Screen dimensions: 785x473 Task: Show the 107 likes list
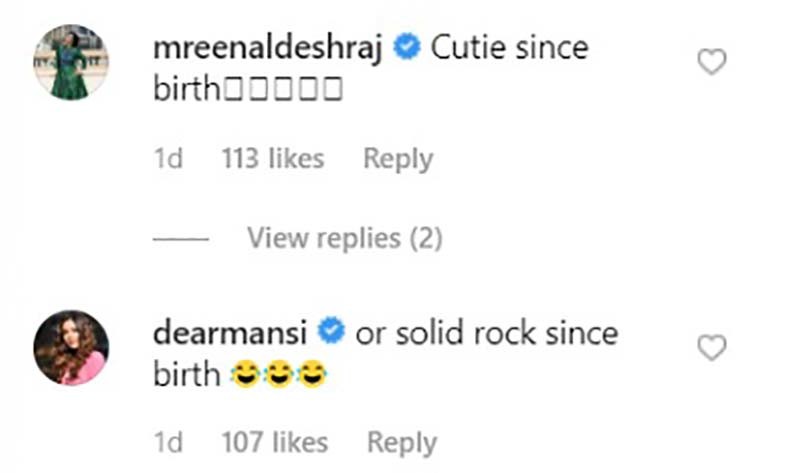[x=274, y=442]
